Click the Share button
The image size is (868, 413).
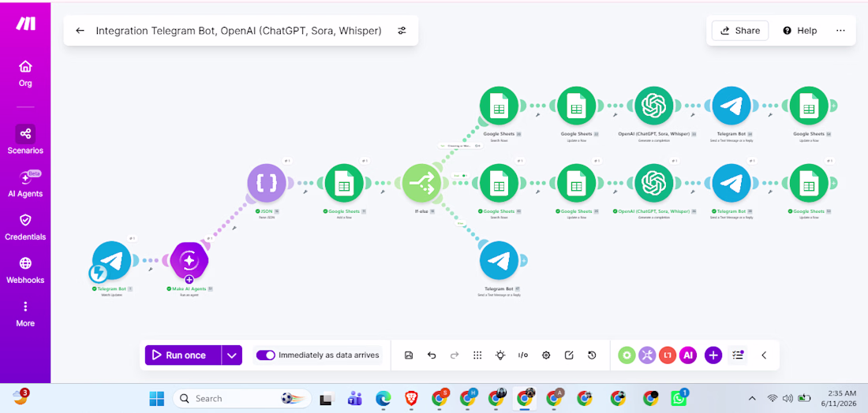[740, 31]
